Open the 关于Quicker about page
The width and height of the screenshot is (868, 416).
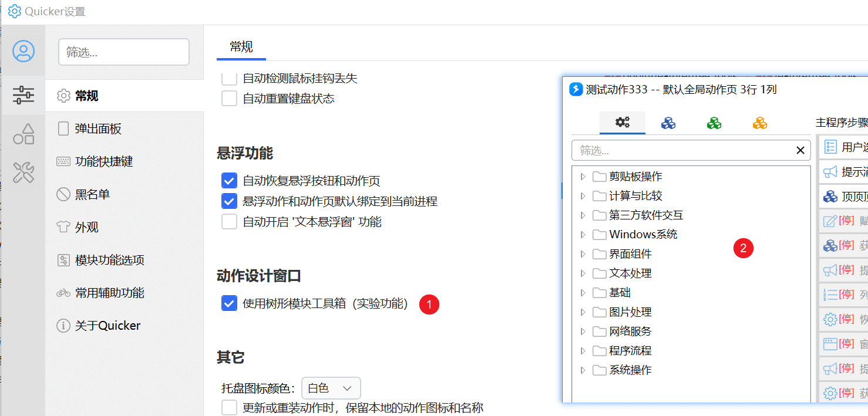tap(125, 326)
